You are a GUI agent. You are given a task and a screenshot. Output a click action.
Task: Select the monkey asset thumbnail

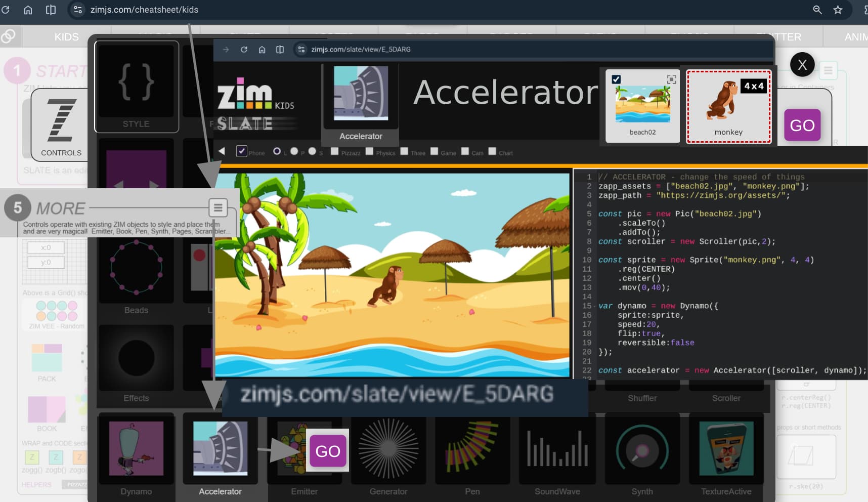click(728, 106)
